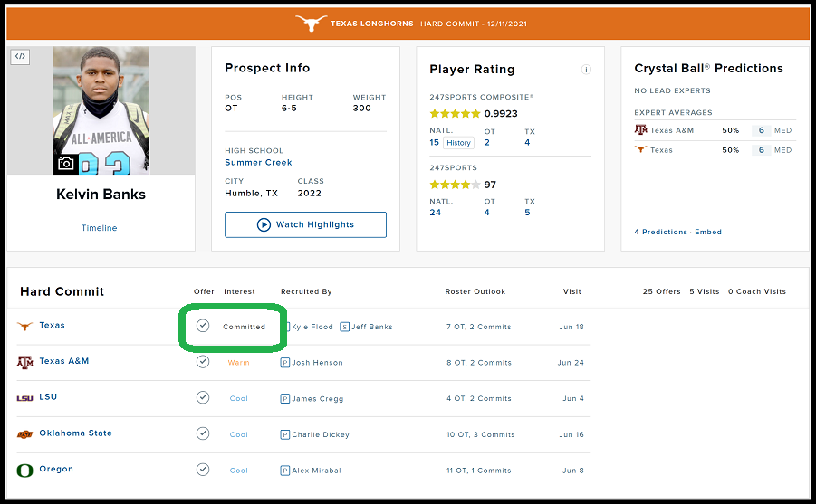Click the offer checkmark in Oregon row
Screen dimensions: 816x504
[x=203, y=469]
